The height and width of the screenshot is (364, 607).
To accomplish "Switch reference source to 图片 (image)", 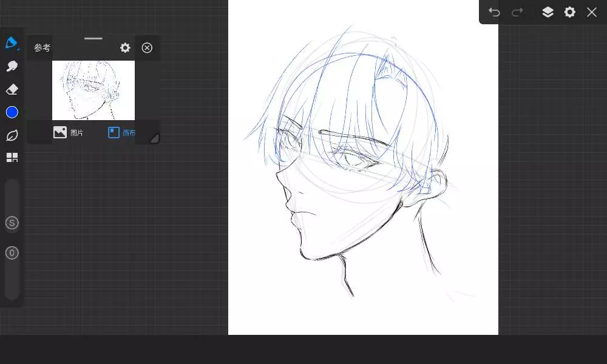I will [x=68, y=132].
